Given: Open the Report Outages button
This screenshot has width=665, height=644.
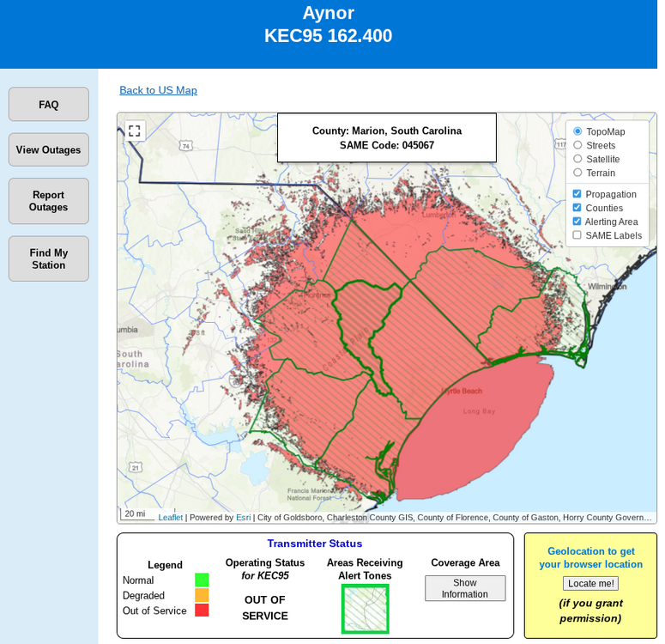Looking at the screenshot, I should coord(49,201).
